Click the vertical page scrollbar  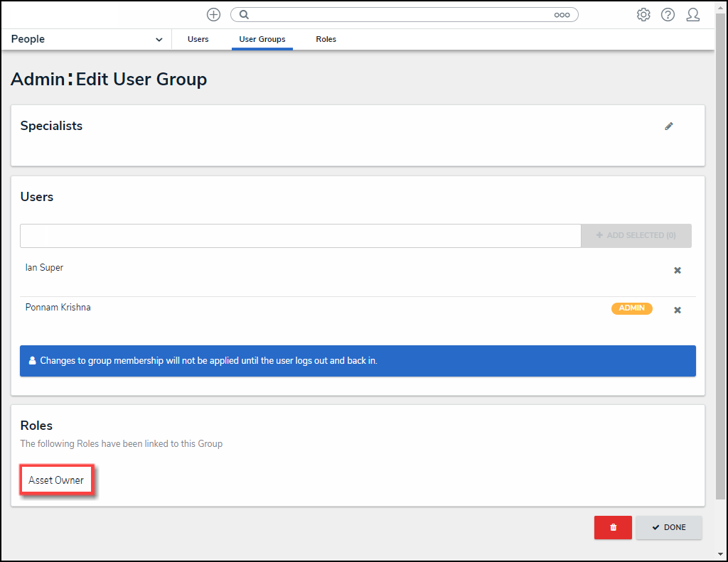pos(720,270)
